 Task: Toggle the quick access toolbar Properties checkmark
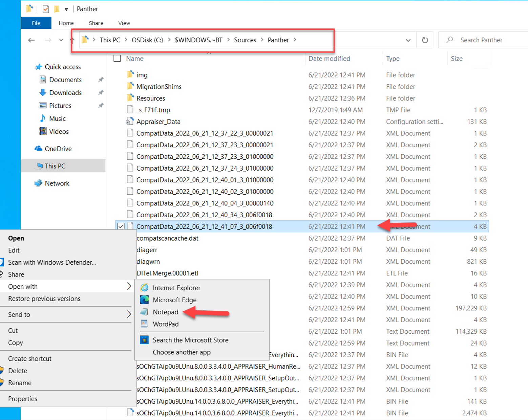46,9
